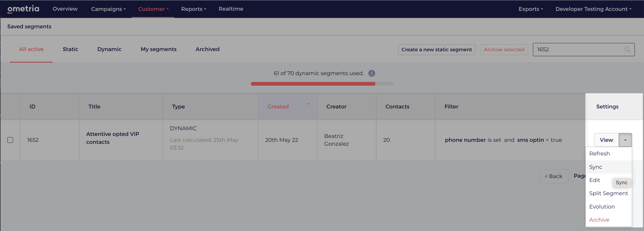Click the View button for segment 1652
Screen dimensions: 644x231
(606, 140)
